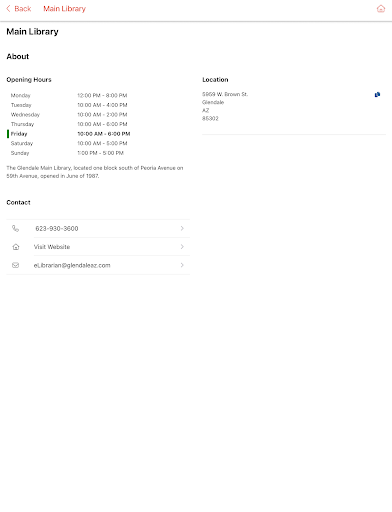Click the ZIP code 85302
This screenshot has width=392, height=512.
pos(210,118)
